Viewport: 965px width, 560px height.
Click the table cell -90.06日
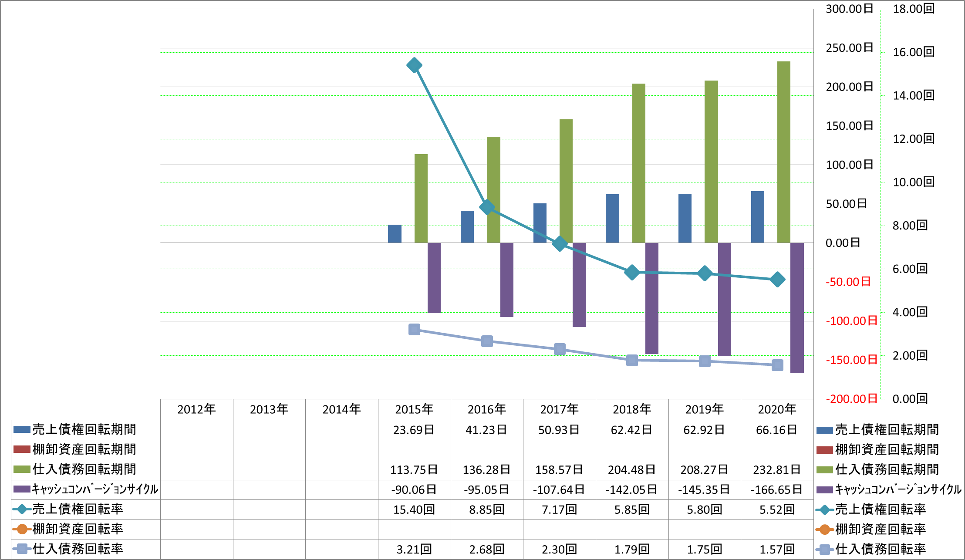click(x=414, y=490)
